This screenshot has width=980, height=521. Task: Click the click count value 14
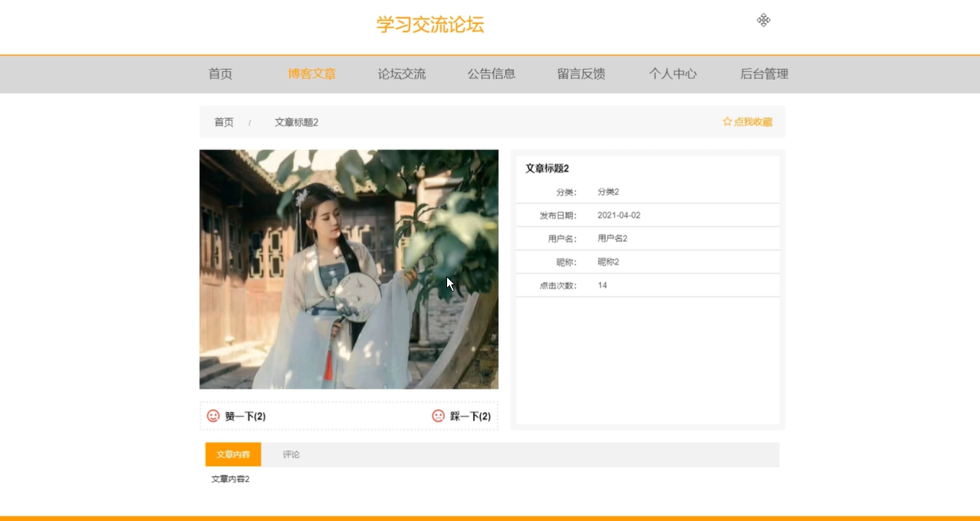(x=602, y=285)
